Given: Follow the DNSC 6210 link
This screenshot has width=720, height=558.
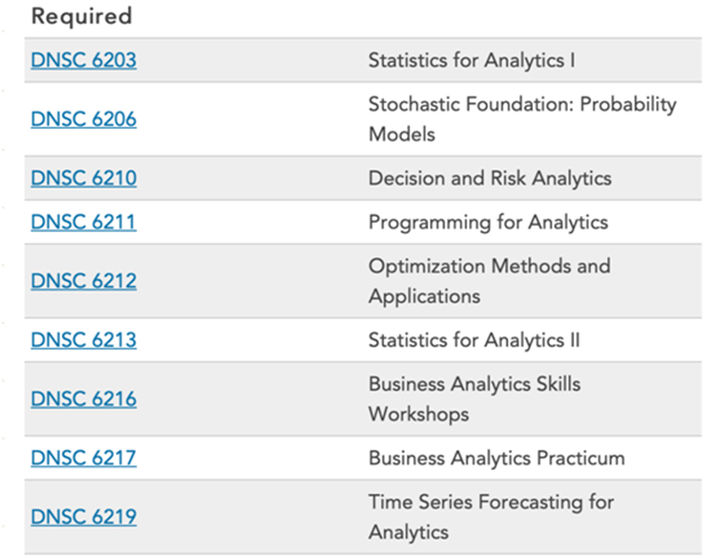Looking at the screenshot, I should tap(84, 178).
